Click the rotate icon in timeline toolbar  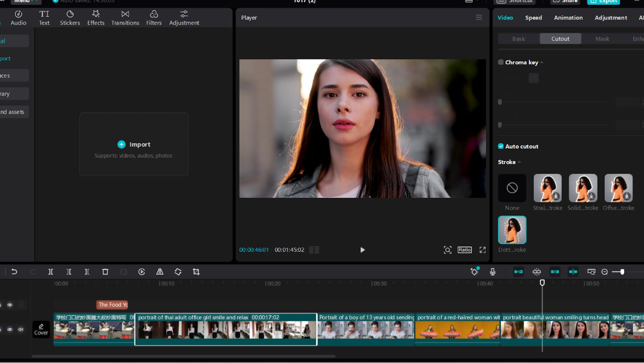[178, 271]
